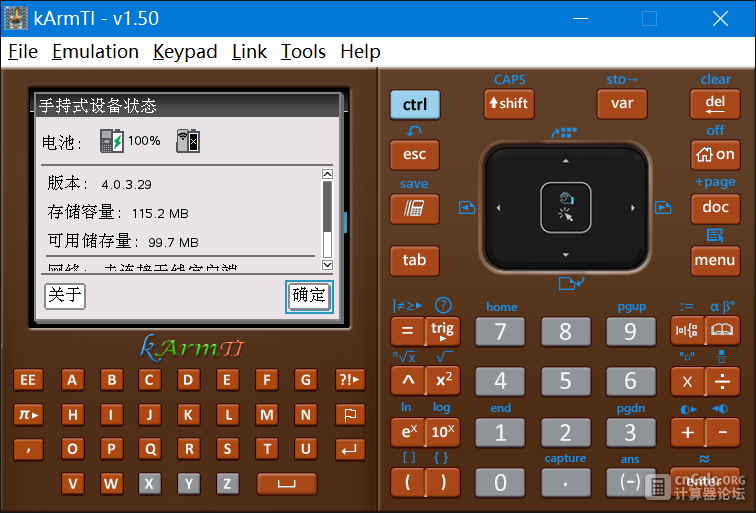This screenshot has height=513, width=756.
Task: Click the ?! punctuation key
Action: coord(350,380)
